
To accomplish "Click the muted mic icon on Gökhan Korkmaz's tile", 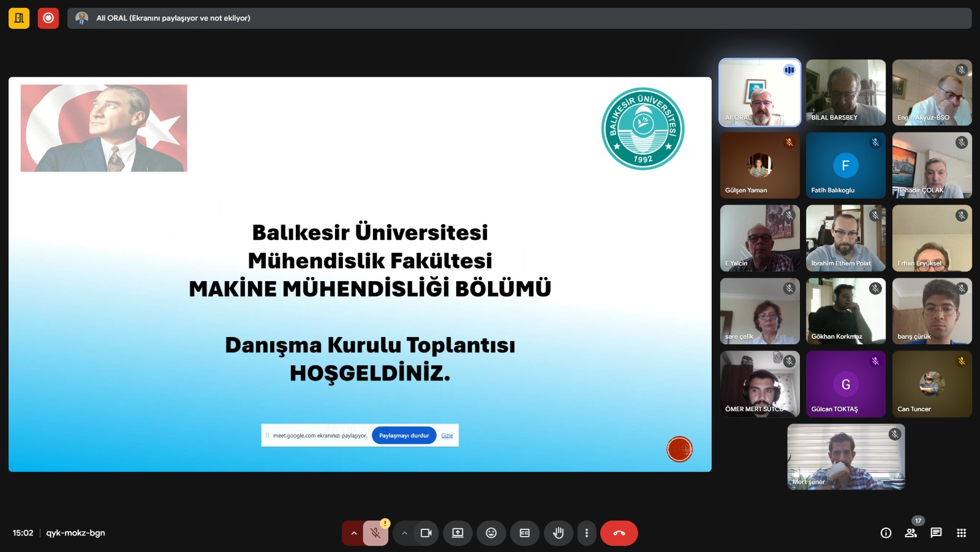I will [x=875, y=288].
